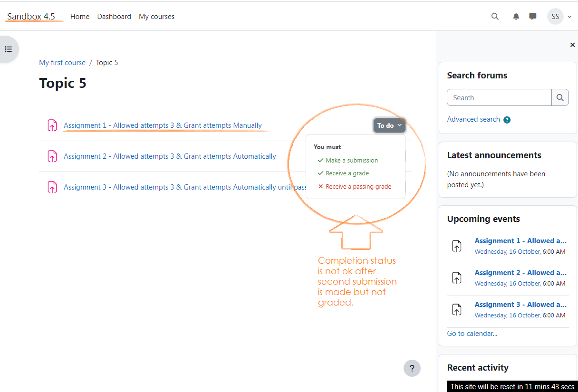578x392 pixels.
Task: Click the Sandbox 4.5 site name
Action: click(x=31, y=17)
